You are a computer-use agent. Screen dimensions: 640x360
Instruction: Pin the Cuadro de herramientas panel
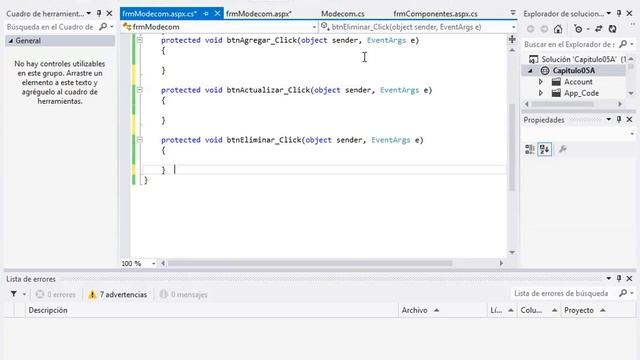pyautogui.click(x=99, y=13)
